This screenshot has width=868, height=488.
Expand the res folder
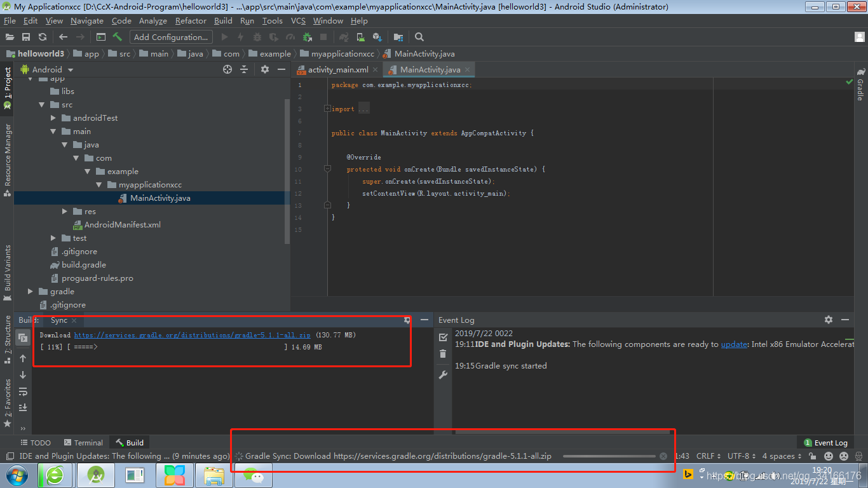[x=65, y=212]
